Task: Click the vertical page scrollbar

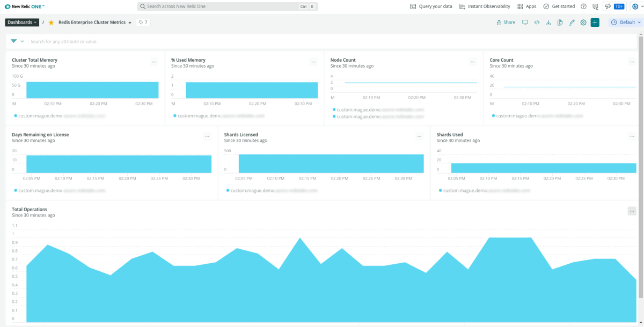Action: tap(641, 161)
